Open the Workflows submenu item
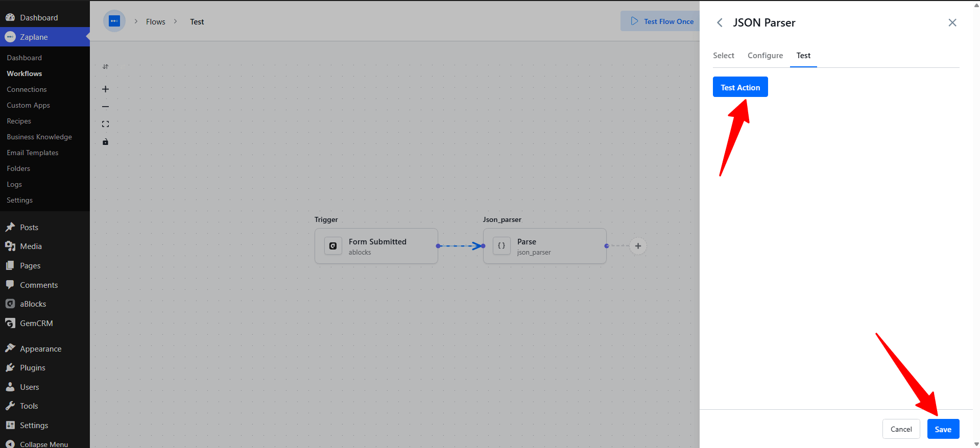Screen dimensions: 980x448 [25, 73]
